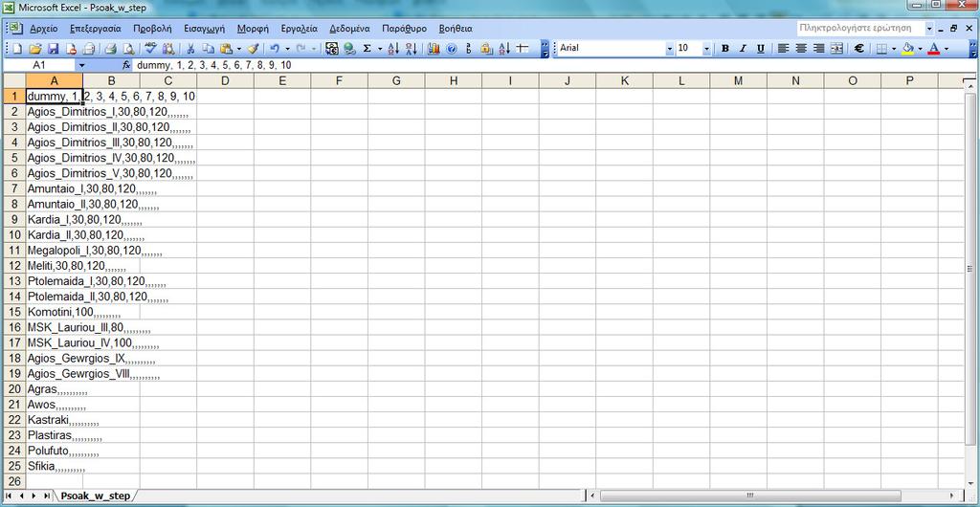This screenshot has width=980, height=507.
Task: Open the Προβολή menu
Action: 152,29
